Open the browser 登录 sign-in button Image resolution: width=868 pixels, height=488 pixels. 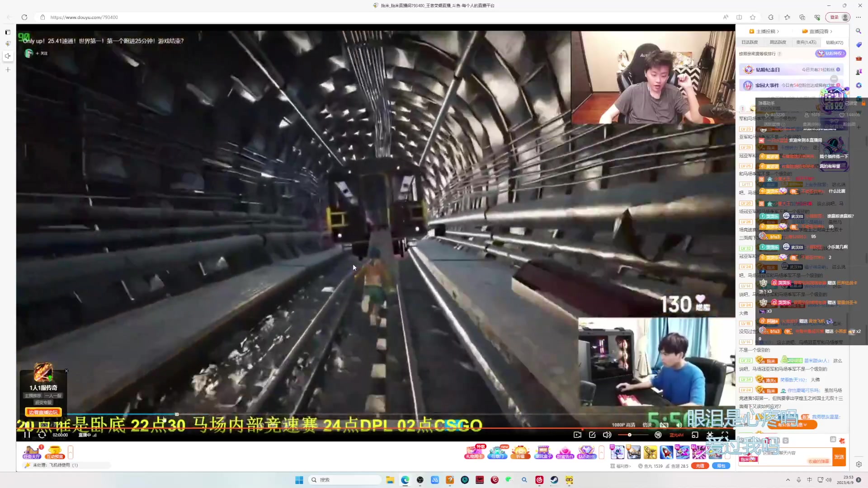pos(838,17)
